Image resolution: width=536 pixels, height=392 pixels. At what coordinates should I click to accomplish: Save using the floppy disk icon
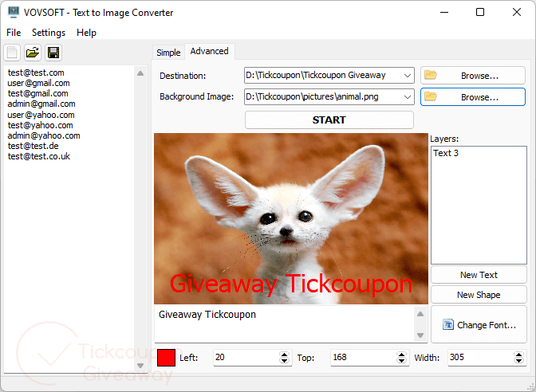pyautogui.click(x=53, y=53)
